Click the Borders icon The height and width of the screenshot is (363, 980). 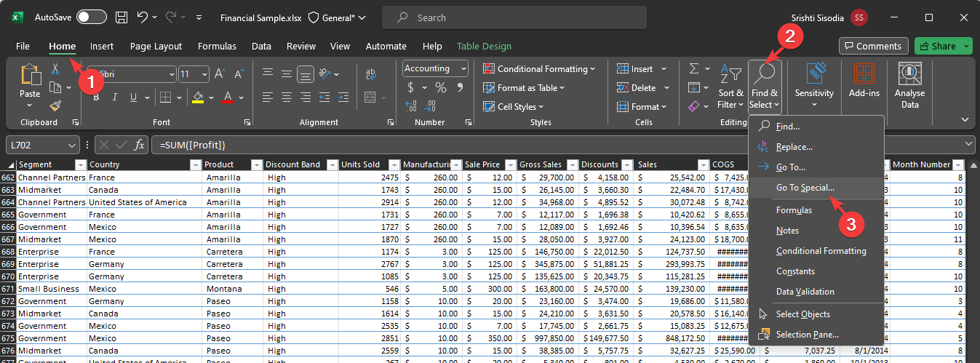[165, 97]
